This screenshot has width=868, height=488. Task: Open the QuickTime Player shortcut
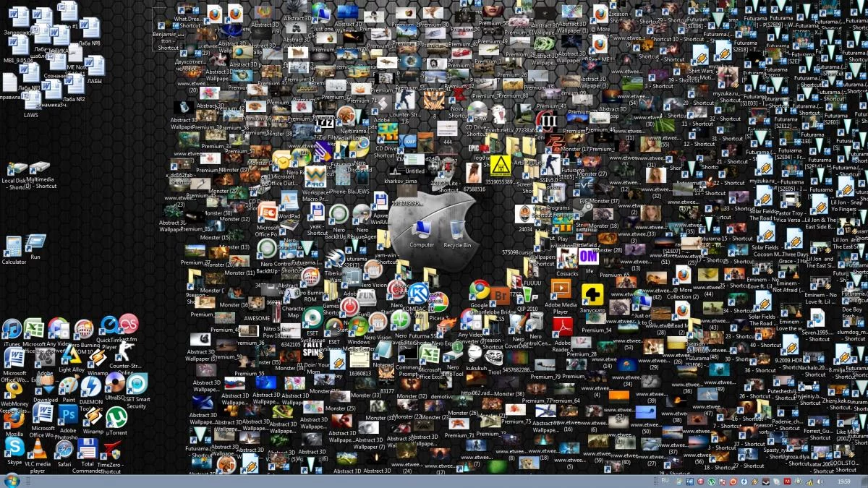(x=109, y=326)
